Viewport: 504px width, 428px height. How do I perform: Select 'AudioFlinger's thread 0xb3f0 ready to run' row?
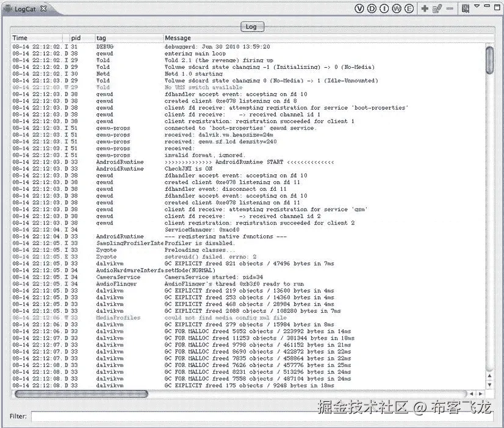[x=248, y=284]
